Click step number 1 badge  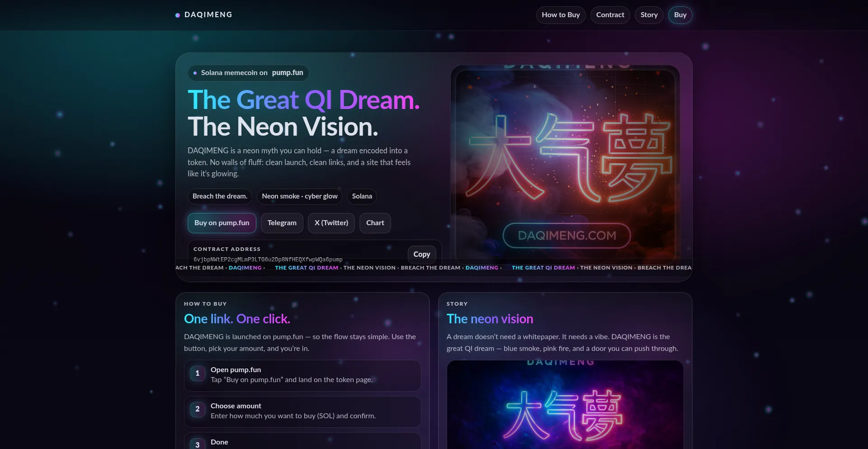coord(198,373)
